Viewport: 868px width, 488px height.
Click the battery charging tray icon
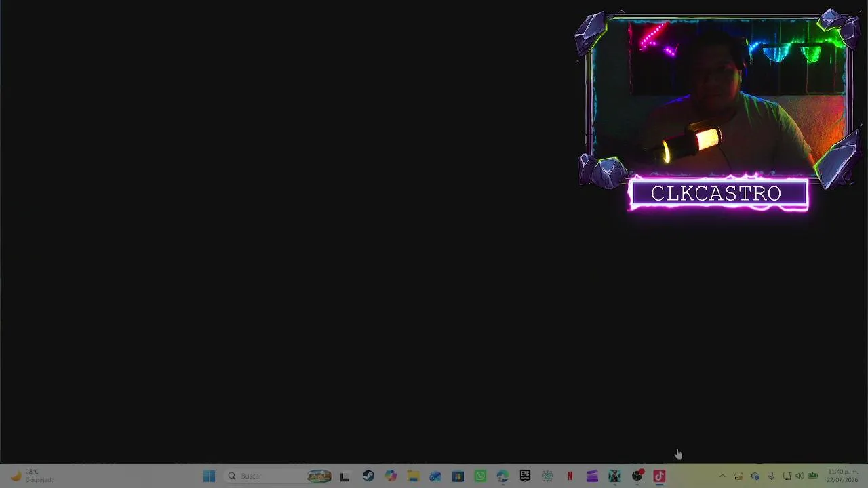[x=813, y=476]
